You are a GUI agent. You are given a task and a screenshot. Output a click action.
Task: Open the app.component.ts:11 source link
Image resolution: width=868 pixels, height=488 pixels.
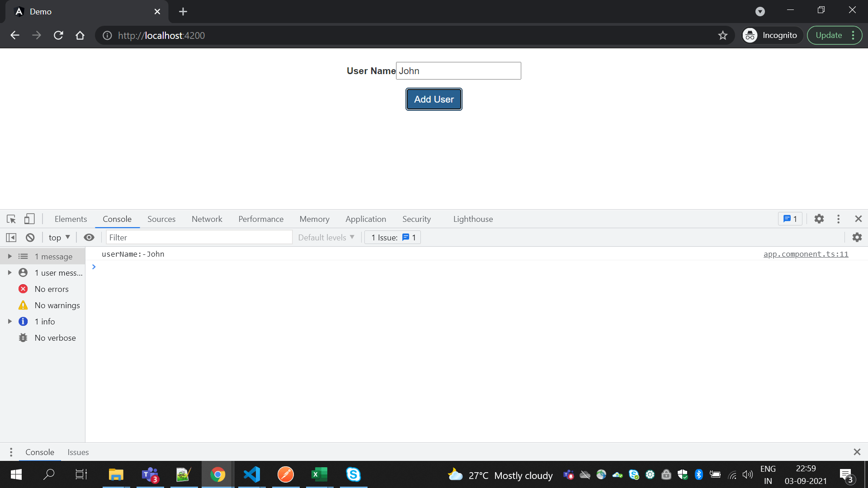pyautogui.click(x=806, y=254)
